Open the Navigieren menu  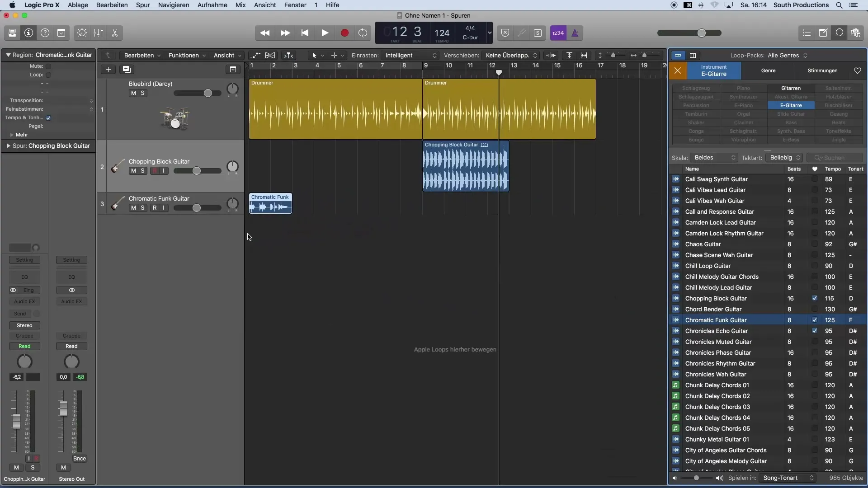click(x=174, y=5)
